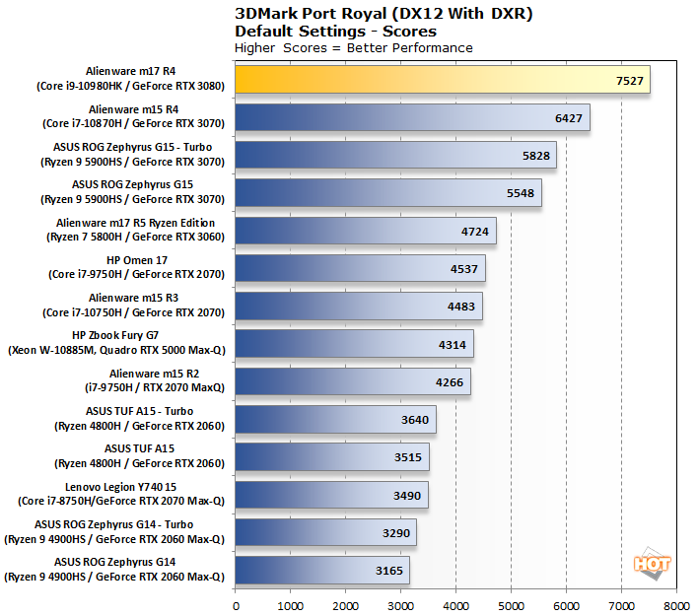The width and height of the screenshot is (698, 616).
Task: Click the Alienware m15 R2 bar
Action: 352,381
